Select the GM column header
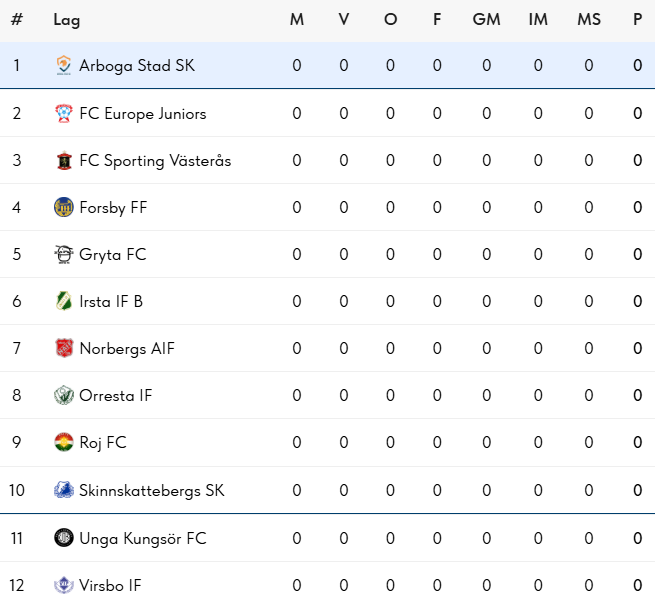This screenshot has width=655, height=598. pyautogui.click(x=486, y=19)
